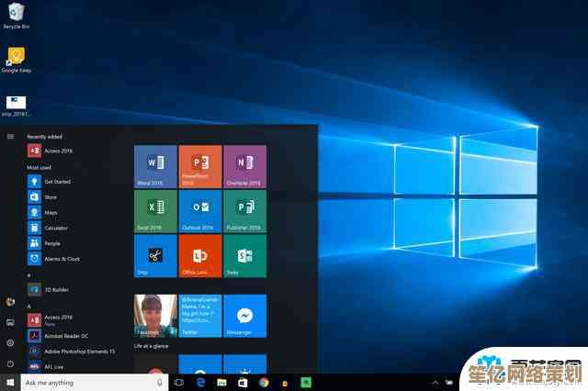Open Adobe Photoshop Elements 15 entry

pyautogui.click(x=78, y=351)
